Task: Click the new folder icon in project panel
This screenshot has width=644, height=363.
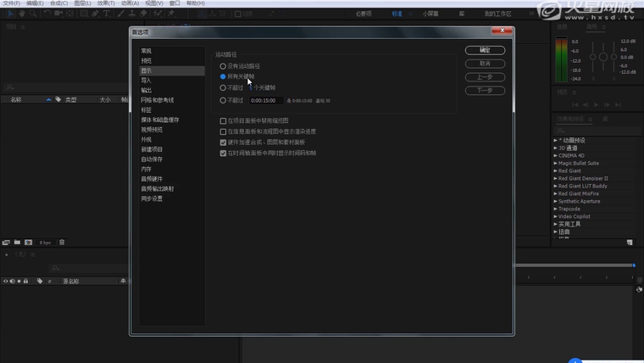Action: click(17, 243)
